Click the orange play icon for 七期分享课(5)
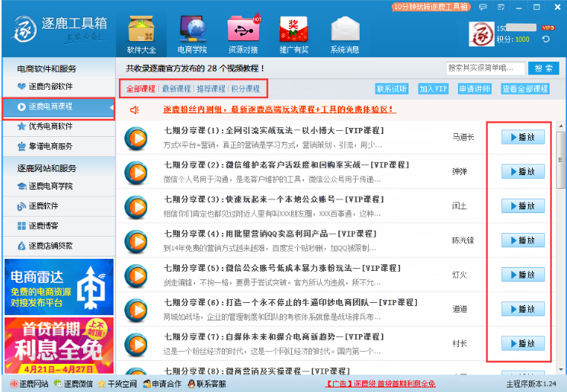This screenshot has width=567, height=392. [136, 276]
